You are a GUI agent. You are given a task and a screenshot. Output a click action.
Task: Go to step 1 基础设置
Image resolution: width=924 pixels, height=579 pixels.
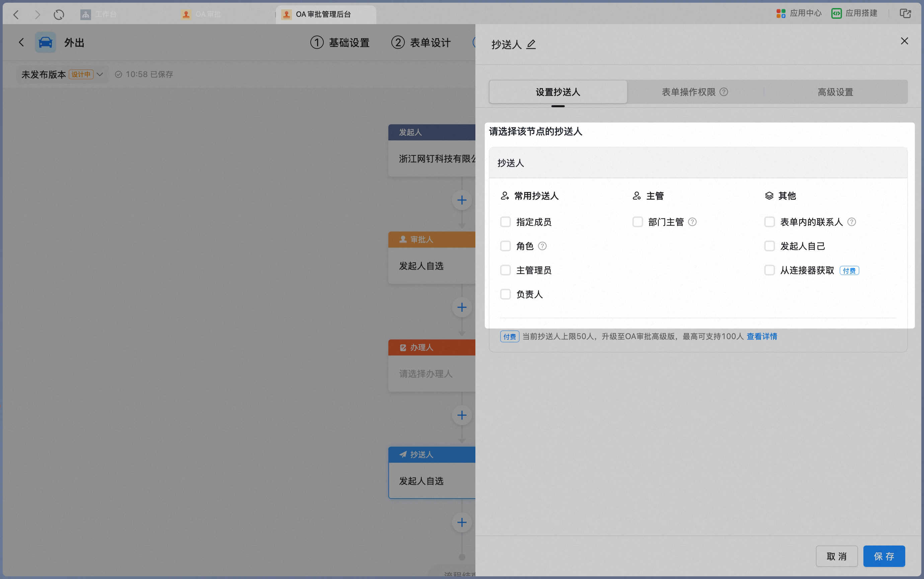click(340, 43)
